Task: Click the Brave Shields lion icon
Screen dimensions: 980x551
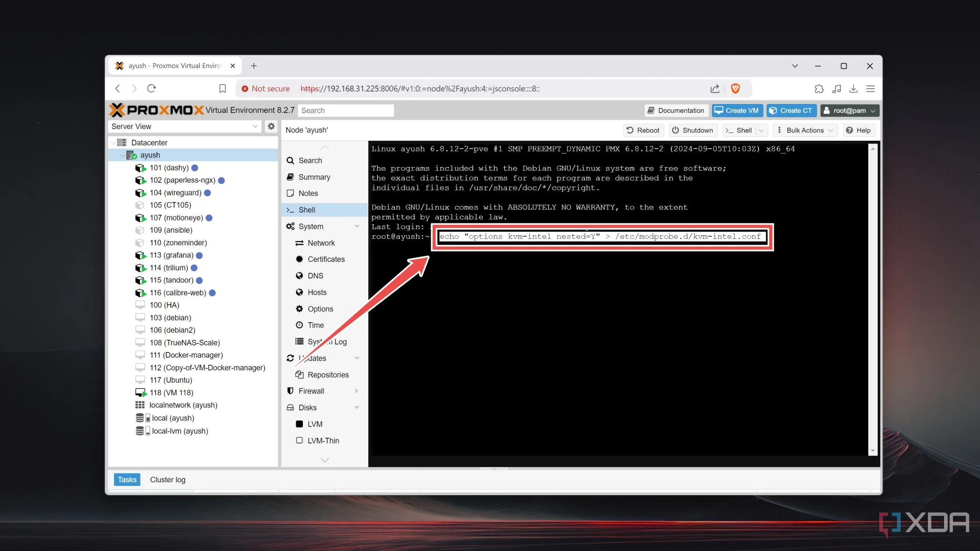Action: (735, 89)
